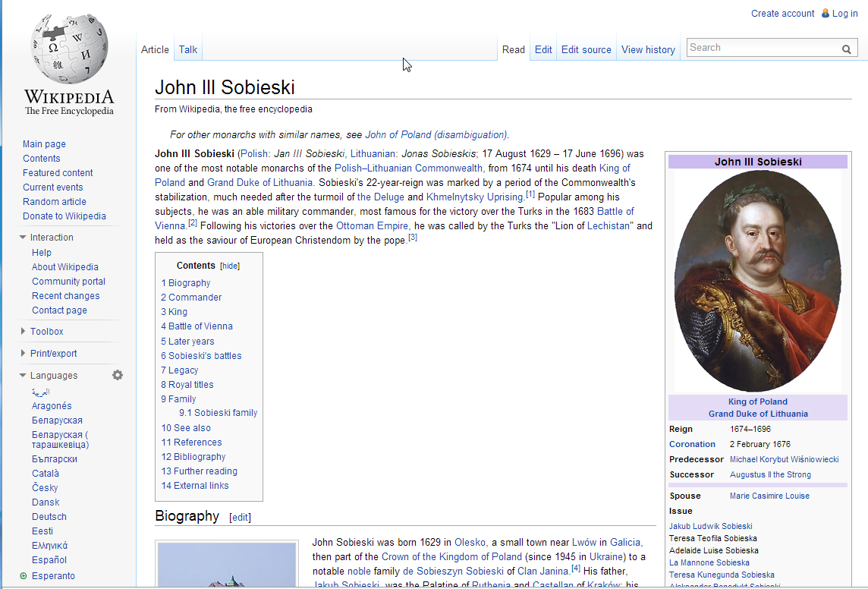Open About Wikipedia link
Image resolution: width=868 pixels, height=589 pixels.
click(x=64, y=267)
